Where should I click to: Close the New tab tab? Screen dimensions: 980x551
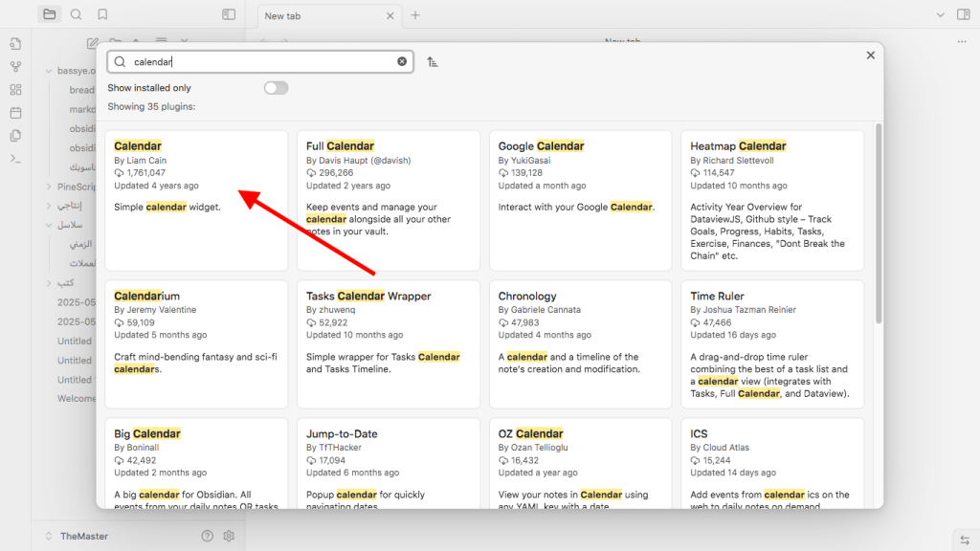(390, 15)
